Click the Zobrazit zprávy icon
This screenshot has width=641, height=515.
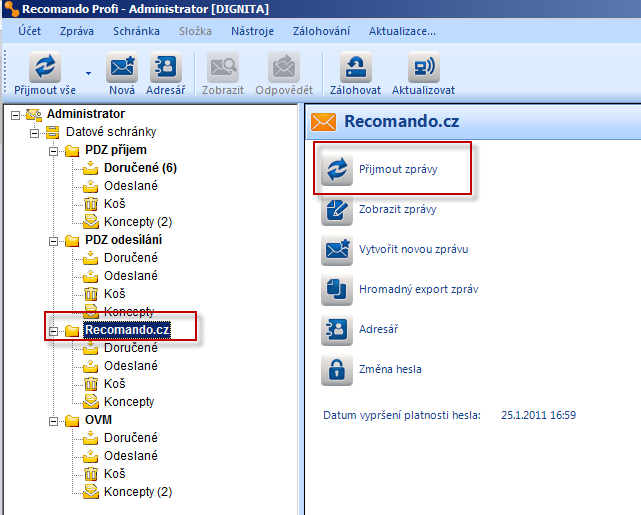pyautogui.click(x=337, y=210)
